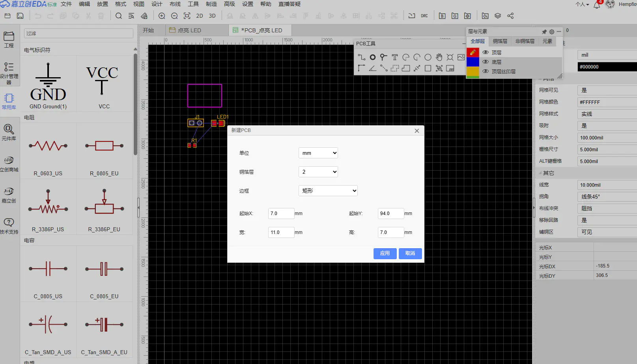637x364 pixels.
Task: Select the Pan hand tool in PCB工具
Action: [439, 57]
